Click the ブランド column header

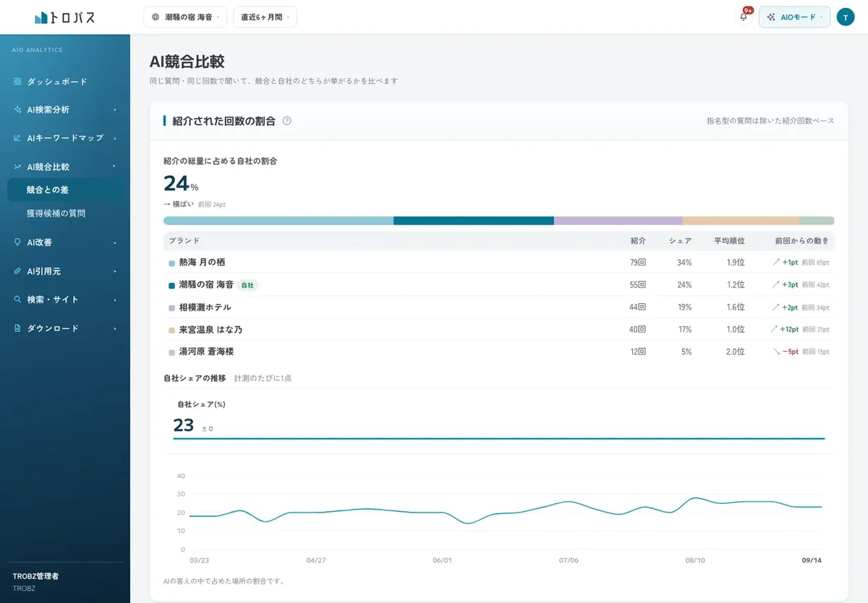tap(184, 240)
